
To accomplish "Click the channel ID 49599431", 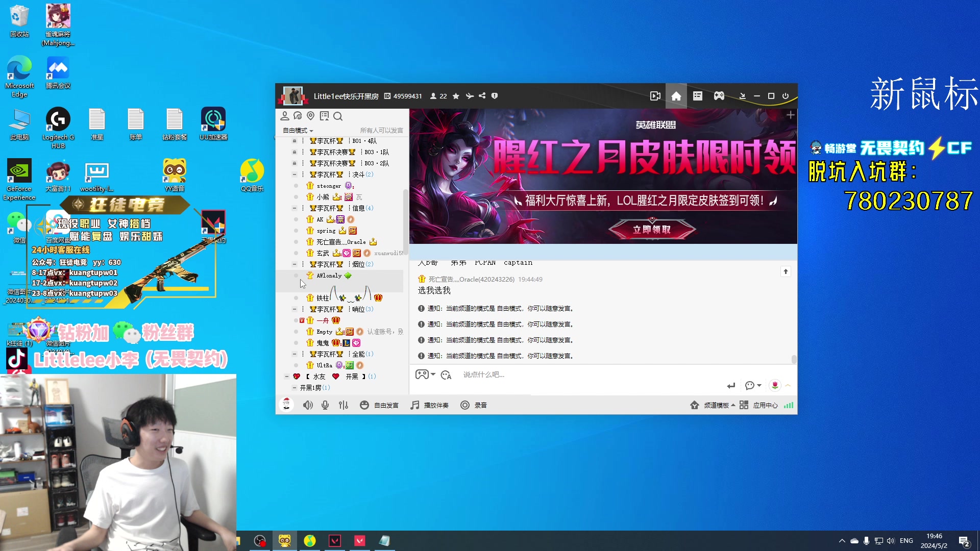I will (x=407, y=96).
